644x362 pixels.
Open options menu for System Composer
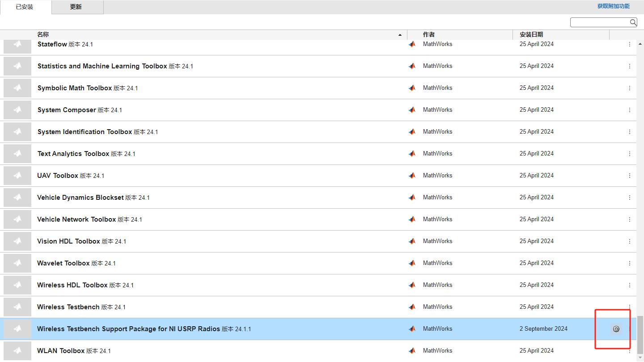click(x=630, y=110)
